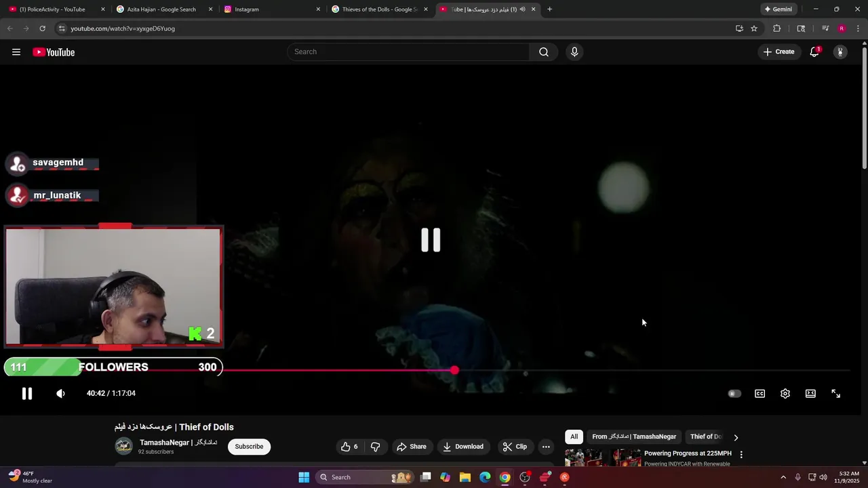
Task: Open more actions three-dot menu under video
Action: pos(546,447)
